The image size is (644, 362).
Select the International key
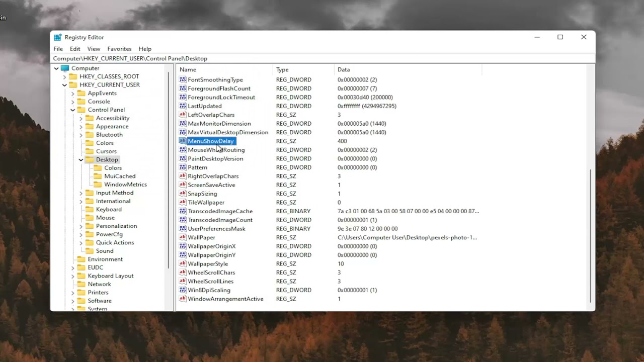point(113,201)
